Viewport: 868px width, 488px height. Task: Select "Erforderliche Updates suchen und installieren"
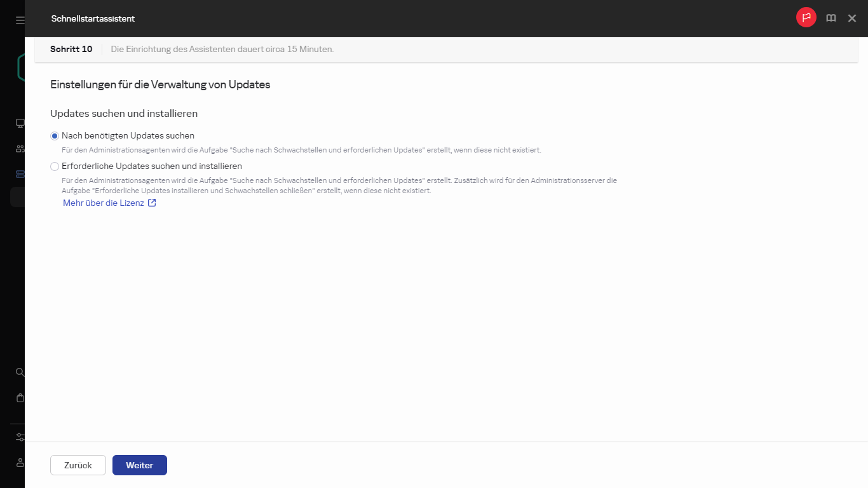point(54,166)
